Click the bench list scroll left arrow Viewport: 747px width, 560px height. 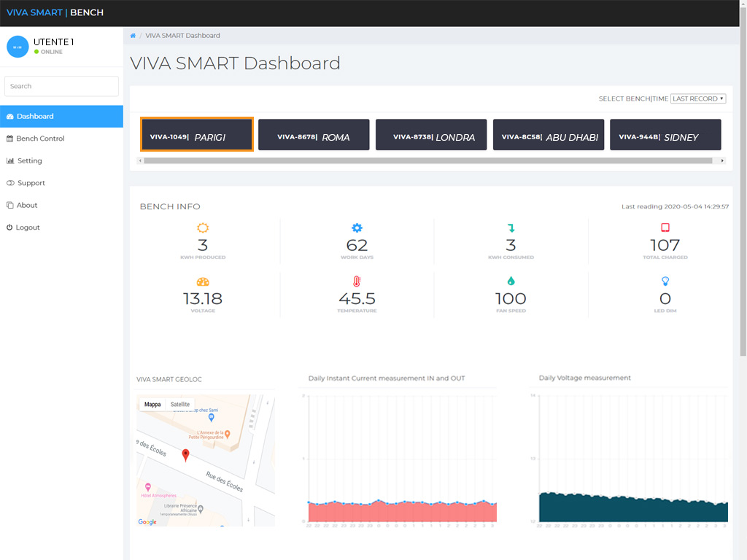139,161
